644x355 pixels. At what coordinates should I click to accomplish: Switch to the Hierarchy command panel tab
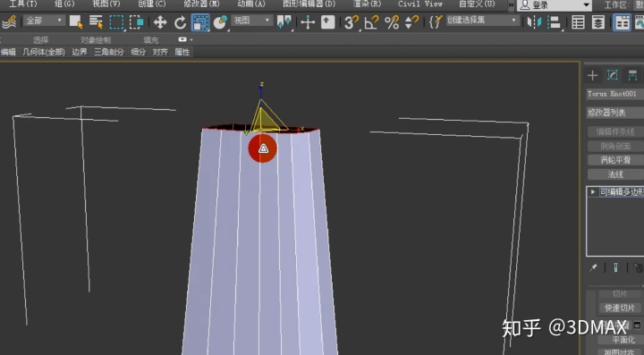632,75
